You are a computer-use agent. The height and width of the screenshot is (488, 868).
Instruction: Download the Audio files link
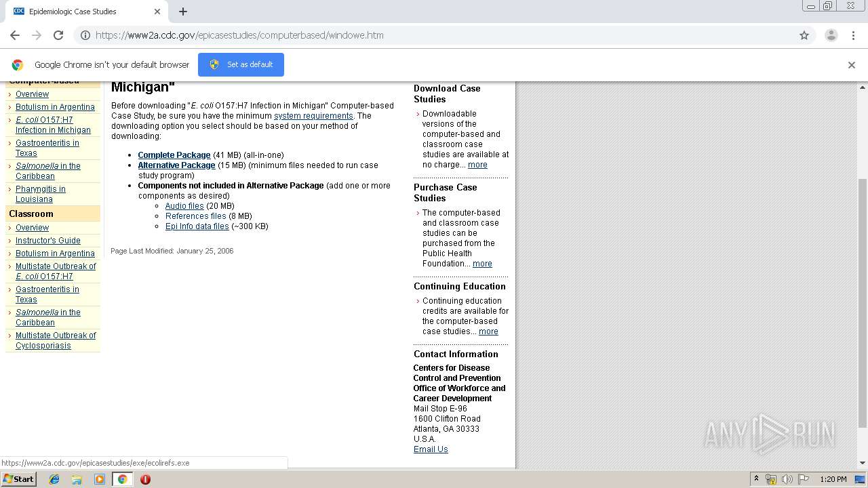184,206
